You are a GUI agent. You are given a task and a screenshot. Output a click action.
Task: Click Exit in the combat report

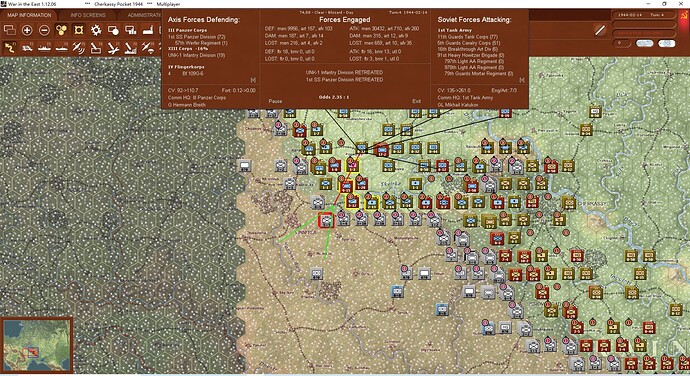pyautogui.click(x=416, y=101)
